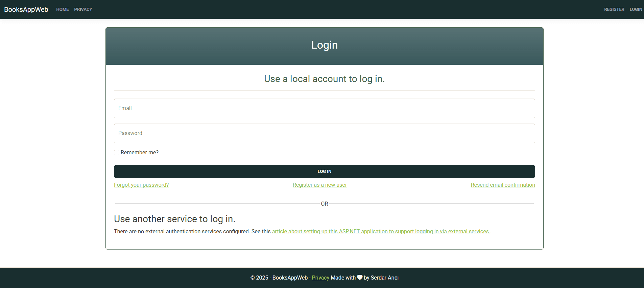644x288 pixels.
Task: Open the ASP.NET external services article link
Action: click(x=381, y=232)
